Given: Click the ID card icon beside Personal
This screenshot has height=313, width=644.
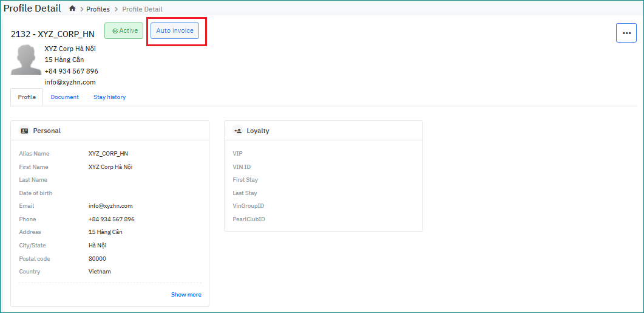Looking at the screenshot, I should pos(24,131).
